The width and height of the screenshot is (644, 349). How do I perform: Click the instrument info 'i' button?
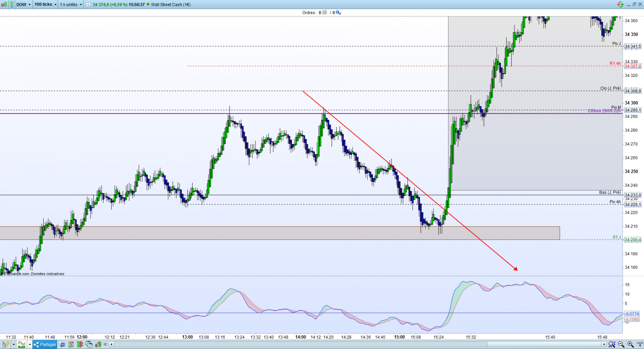[x=88, y=5]
